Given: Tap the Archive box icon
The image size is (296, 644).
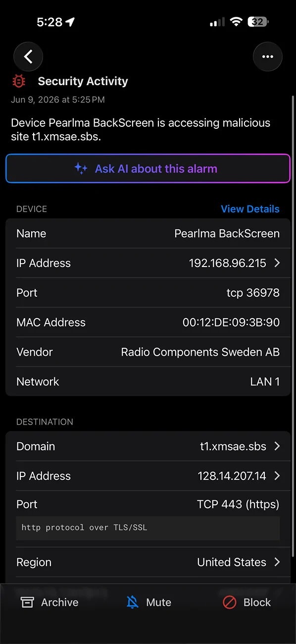Looking at the screenshot, I should [x=27, y=602].
